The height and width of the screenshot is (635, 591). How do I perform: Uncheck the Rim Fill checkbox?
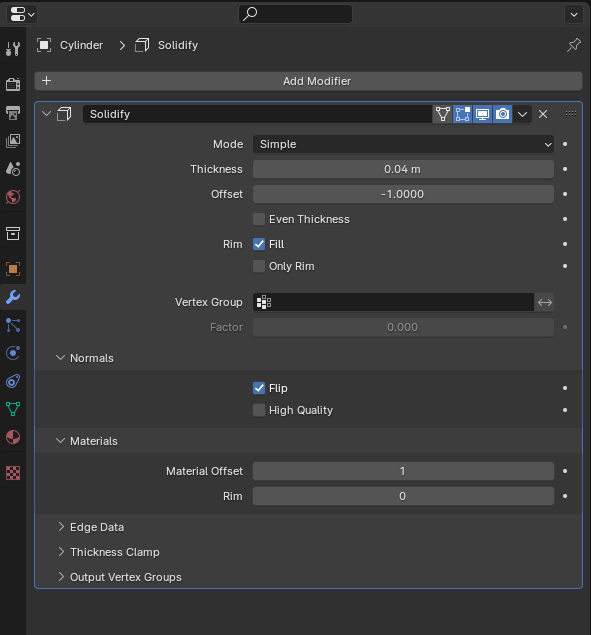259,244
